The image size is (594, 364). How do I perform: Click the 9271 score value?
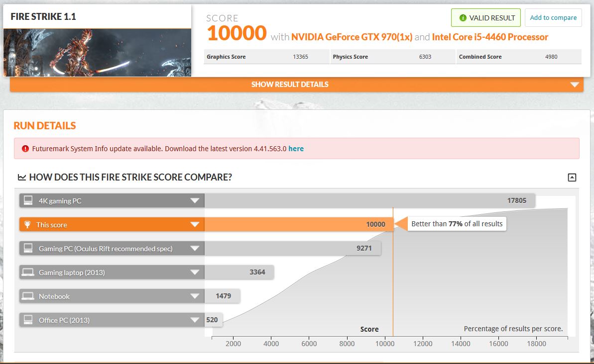[x=364, y=248]
